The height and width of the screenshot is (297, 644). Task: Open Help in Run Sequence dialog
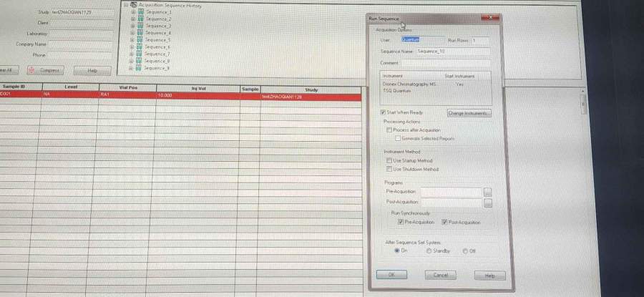[489, 276]
